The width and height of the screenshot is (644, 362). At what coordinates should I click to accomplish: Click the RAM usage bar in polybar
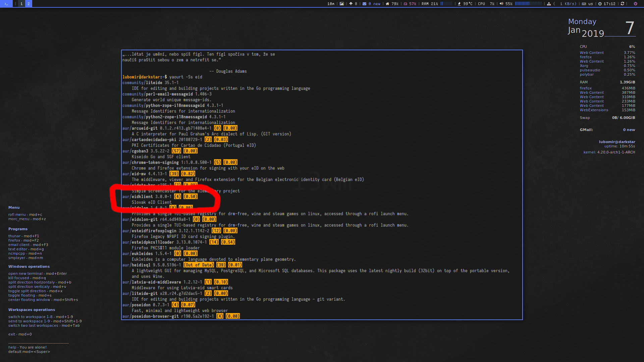pyautogui.click(x=446, y=4)
